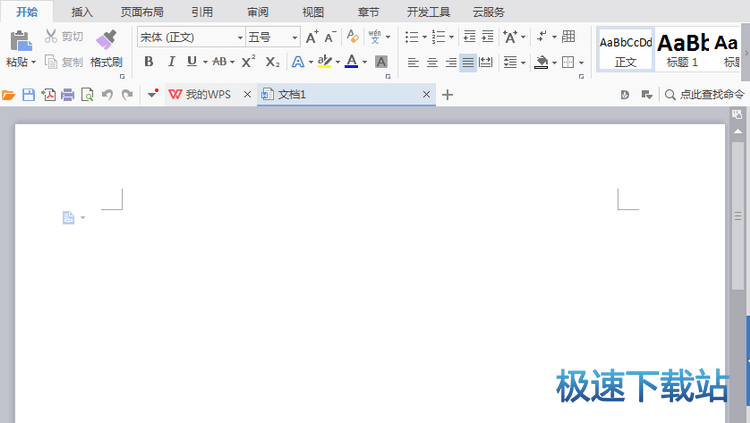Click the Redo arrow
Screen dimensions: 750x423
(x=127, y=95)
